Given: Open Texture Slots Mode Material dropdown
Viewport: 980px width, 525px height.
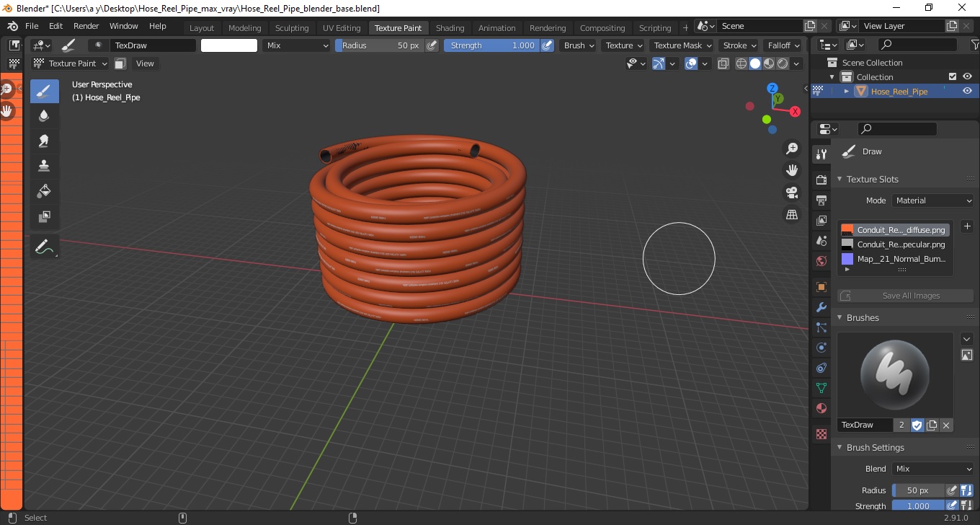Looking at the screenshot, I should click(x=933, y=200).
